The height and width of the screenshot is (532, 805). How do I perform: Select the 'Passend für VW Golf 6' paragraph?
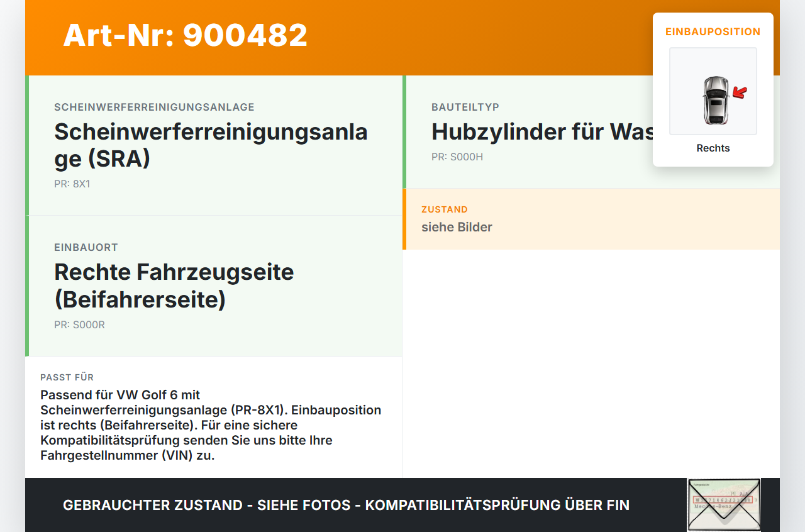point(211,425)
